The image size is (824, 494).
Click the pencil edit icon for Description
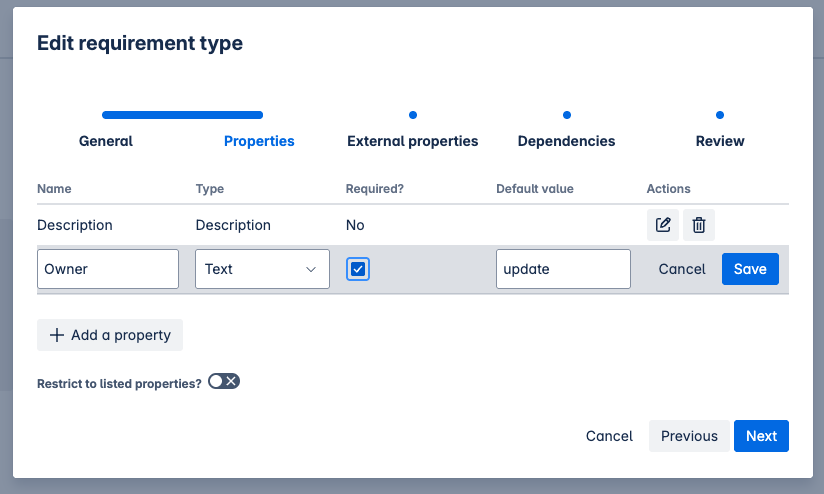(662, 225)
